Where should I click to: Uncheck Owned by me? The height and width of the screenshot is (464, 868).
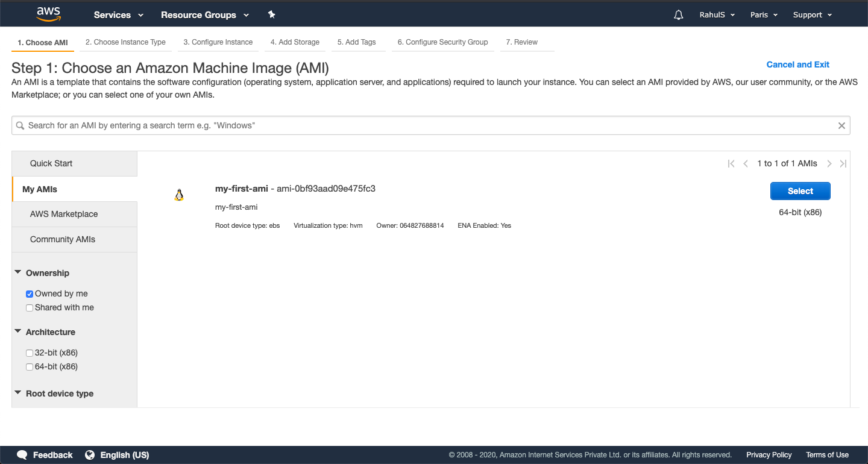[x=29, y=293]
